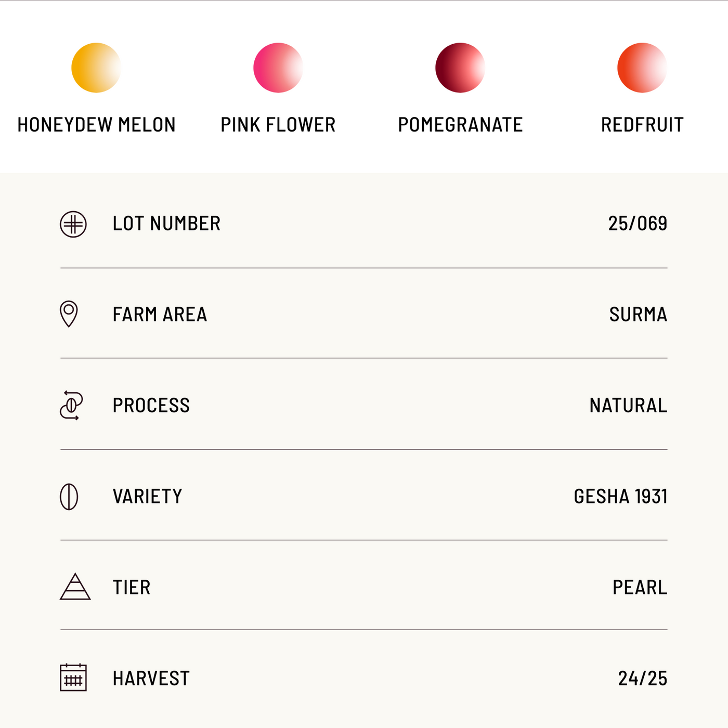The height and width of the screenshot is (728, 728).
Task: Click the Farm Area location pin icon
Action: point(69,314)
